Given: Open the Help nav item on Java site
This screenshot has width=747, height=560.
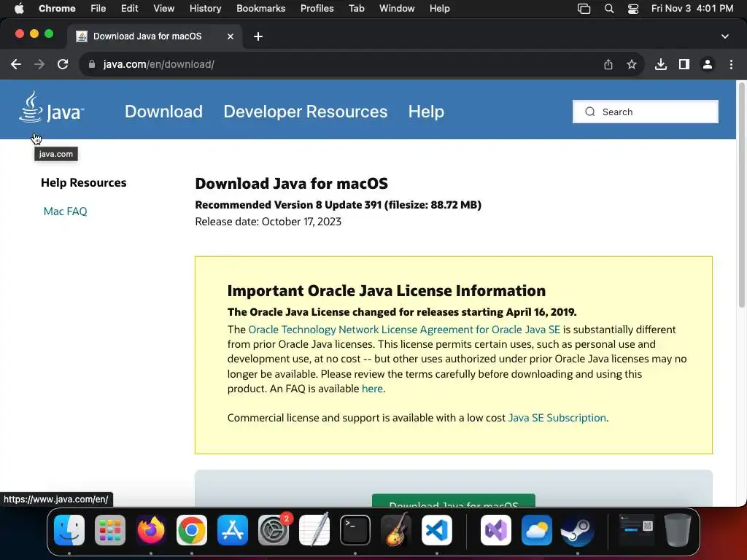Looking at the screenshot, I should point(426,112).
